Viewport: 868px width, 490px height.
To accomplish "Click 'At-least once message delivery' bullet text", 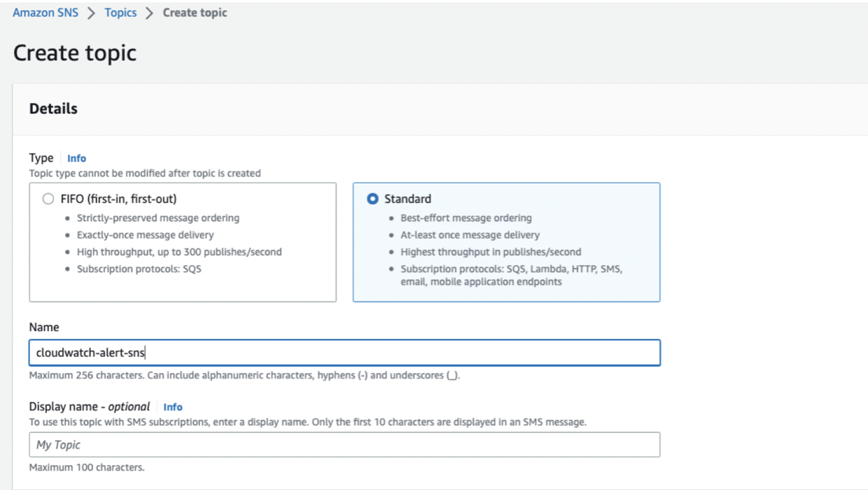I will tap(470, 234).
